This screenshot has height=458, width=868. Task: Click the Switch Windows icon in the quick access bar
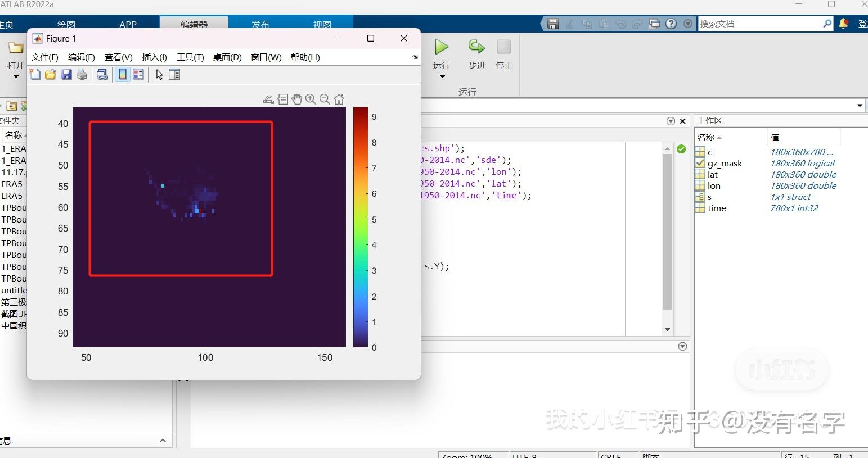click(x=654, y=24)
